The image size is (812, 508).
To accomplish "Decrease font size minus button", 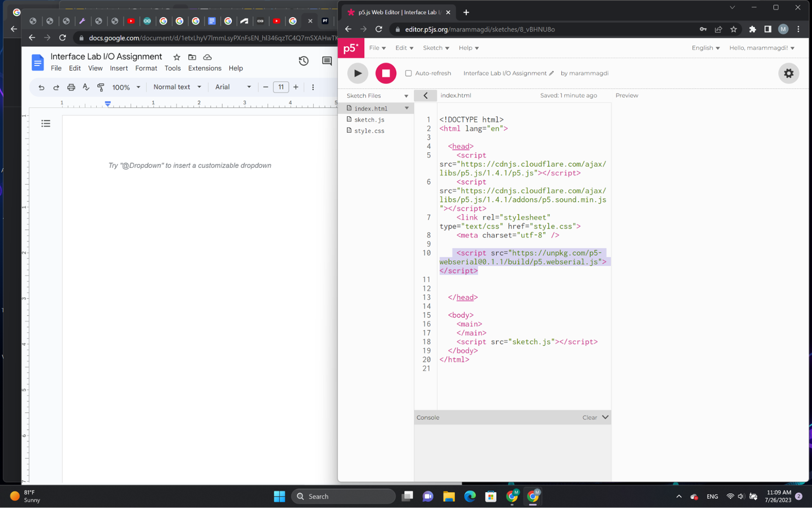I will point(266,87).
